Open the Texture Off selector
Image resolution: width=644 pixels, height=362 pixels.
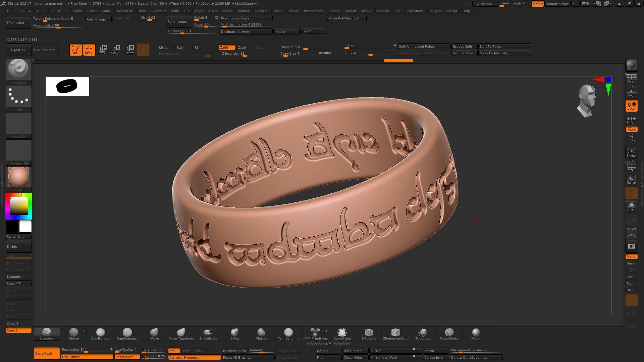19,152
